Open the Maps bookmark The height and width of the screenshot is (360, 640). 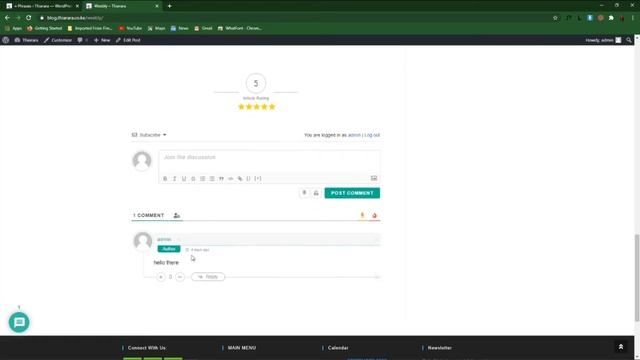coord(157,28)
